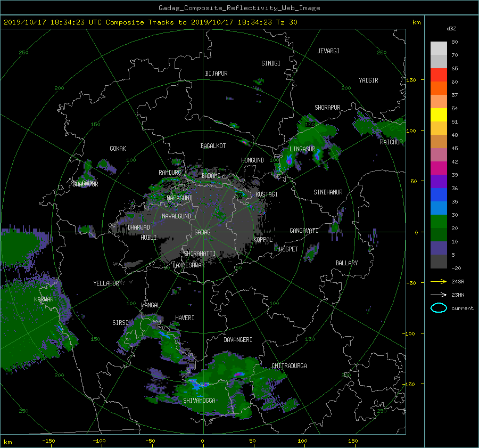Click the SHORAPUR city label

[x=327, y=108]
